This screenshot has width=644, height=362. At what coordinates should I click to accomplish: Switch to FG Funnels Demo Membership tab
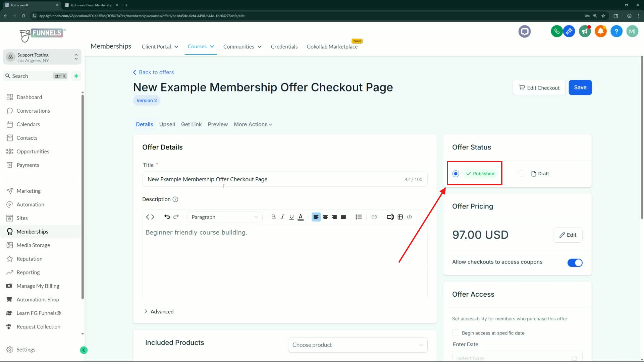[91, 5]
